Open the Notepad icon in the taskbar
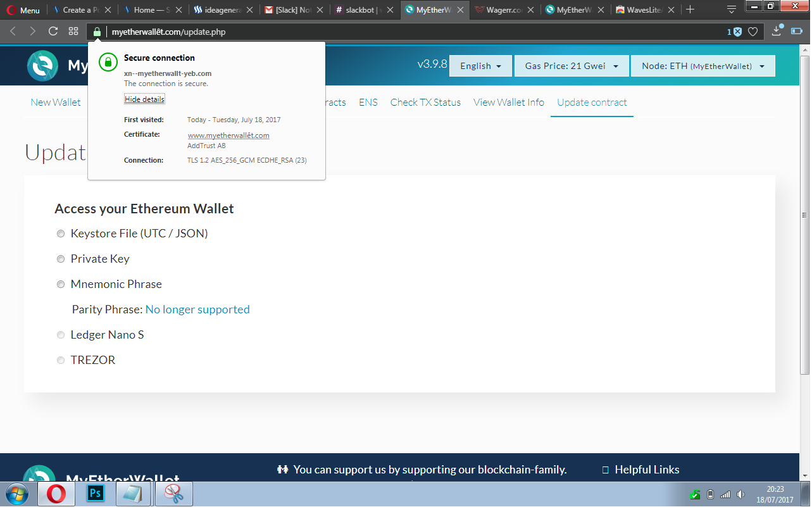 (x=132, y=494)
